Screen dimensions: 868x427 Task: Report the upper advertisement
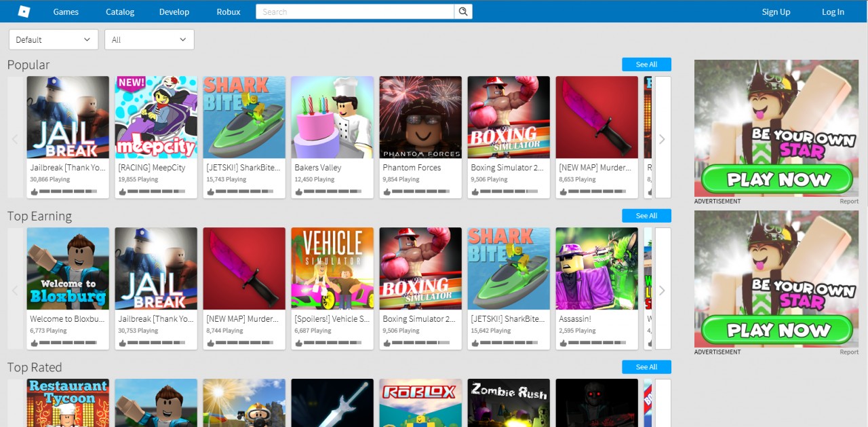coord(849,202)
